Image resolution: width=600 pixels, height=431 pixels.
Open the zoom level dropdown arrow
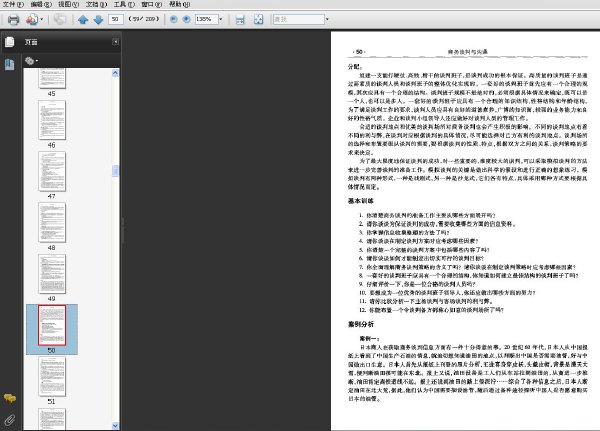point(221,19)
